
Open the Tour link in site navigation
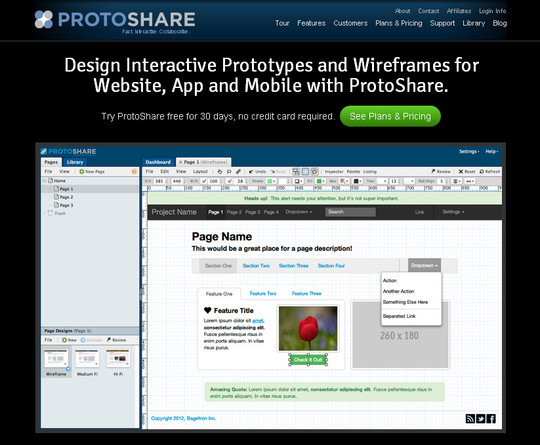282,23
